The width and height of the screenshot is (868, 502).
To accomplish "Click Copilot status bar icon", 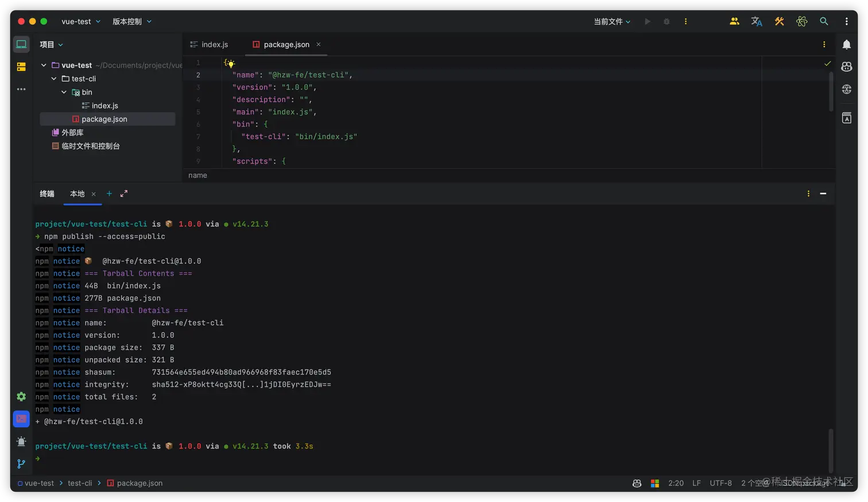I will [x=637, y=483].
